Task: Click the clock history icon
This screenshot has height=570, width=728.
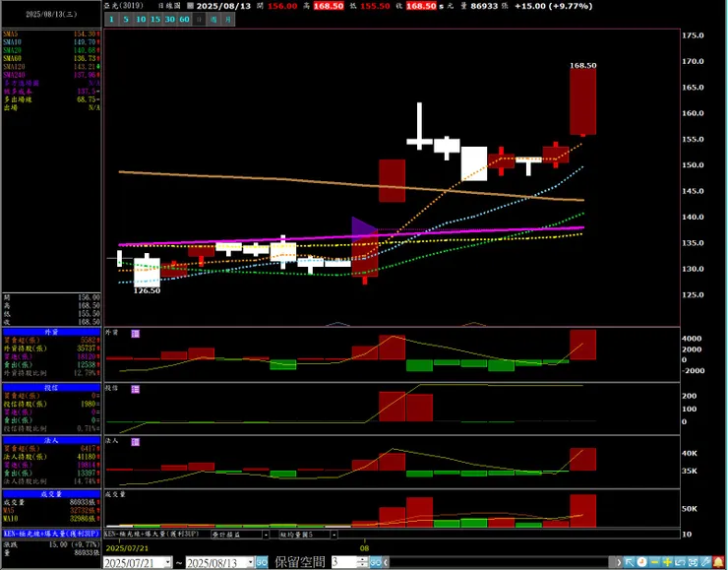Action: pyautogui.click(x=642, y=562)
